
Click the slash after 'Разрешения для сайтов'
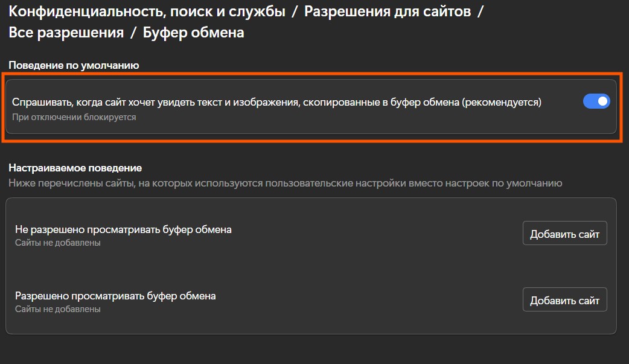pyautogui.click(x=480, y=11)
